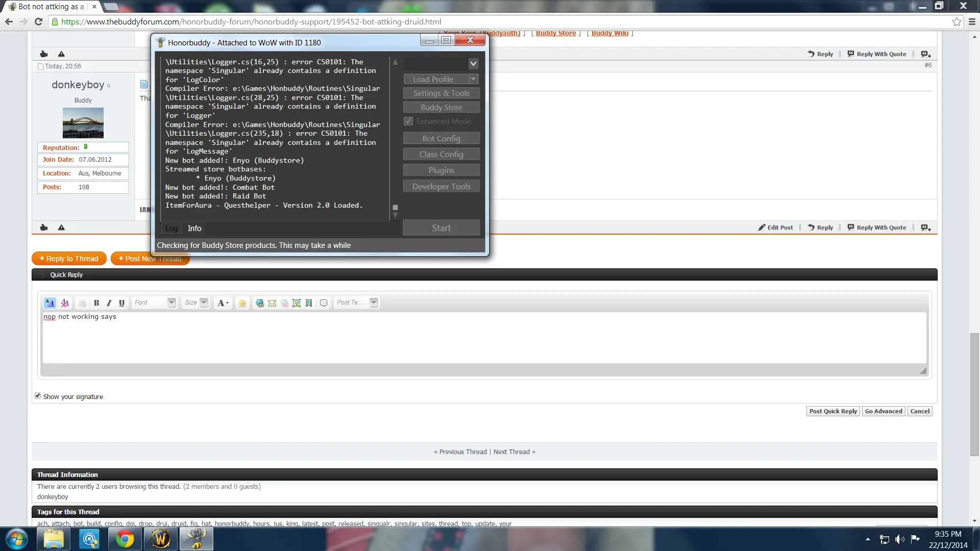Cancel the quick reply
Image resolution: width=980 pixels, height=551 pixels.
[920, 411]
